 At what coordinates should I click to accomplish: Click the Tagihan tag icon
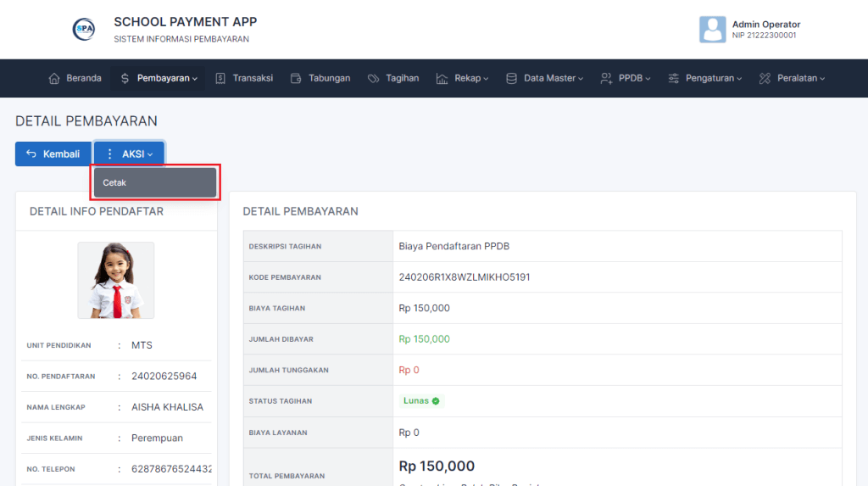click(373, 78)
